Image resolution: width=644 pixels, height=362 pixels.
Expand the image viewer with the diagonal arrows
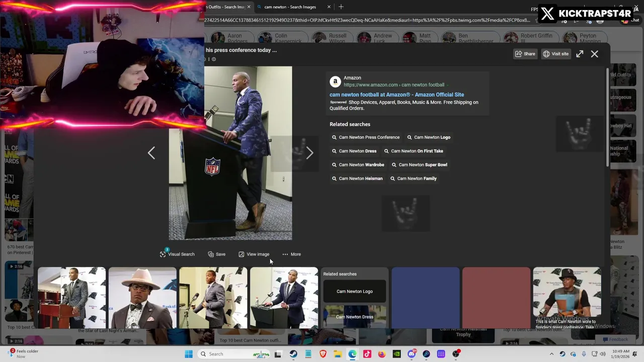(580, 54)
